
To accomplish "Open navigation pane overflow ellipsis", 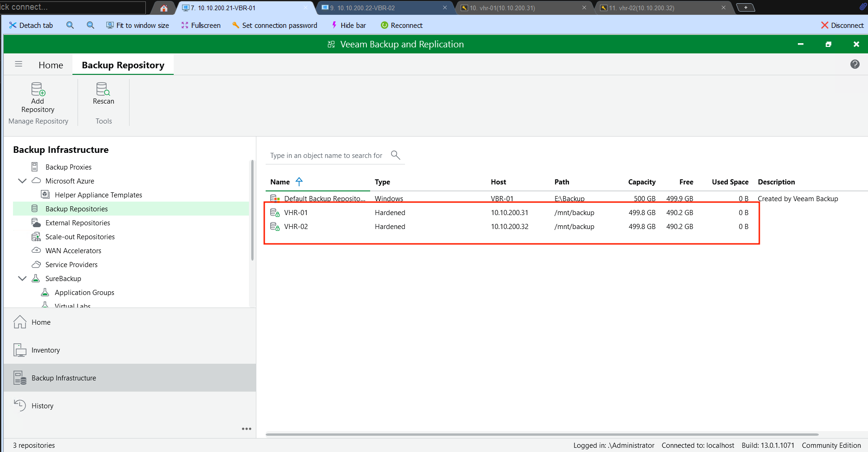I will [247, 429].
